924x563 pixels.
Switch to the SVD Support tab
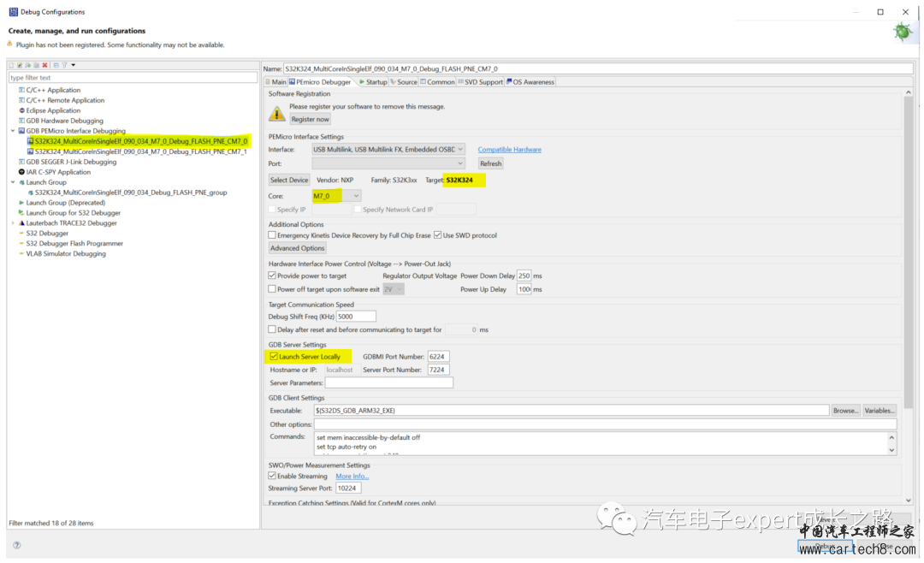coord(480,82)
